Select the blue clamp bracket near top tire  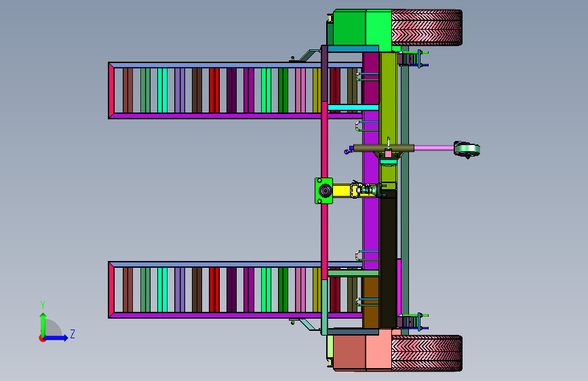click(x=420, y=59)
